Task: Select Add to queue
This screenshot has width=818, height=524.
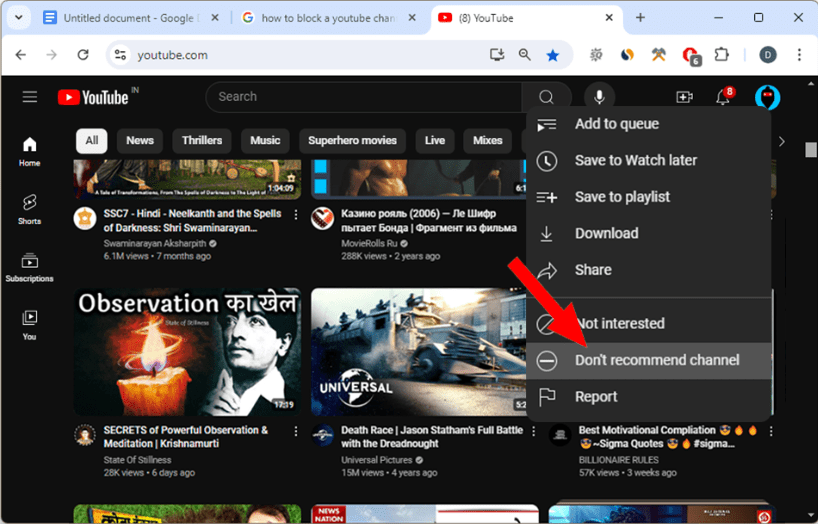Action: click(648, 124)
